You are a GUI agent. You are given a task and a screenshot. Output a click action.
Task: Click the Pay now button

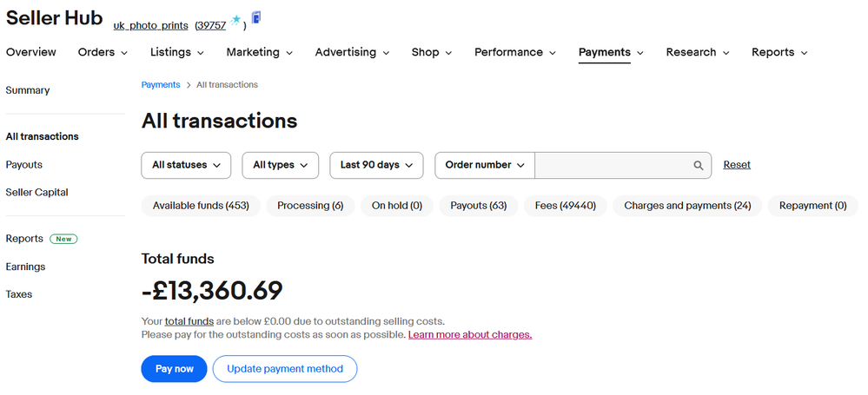tap(175, 369)
